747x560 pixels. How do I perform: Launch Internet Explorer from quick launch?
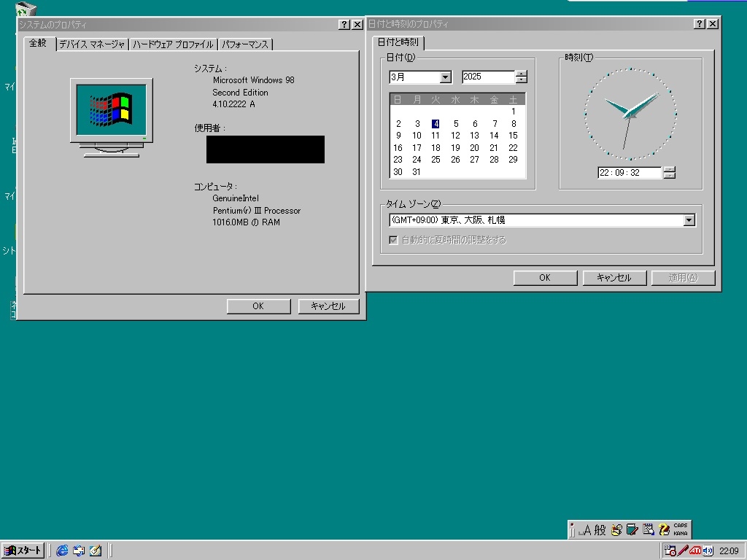tap(62, 551)
